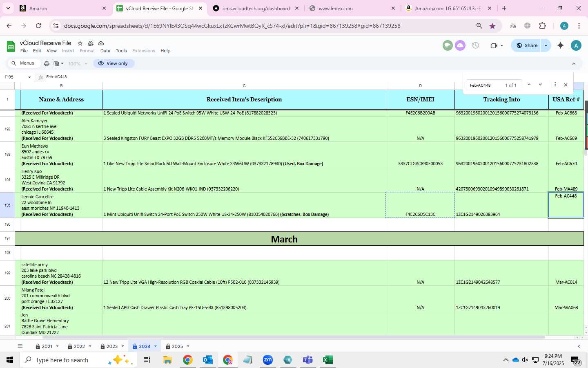Open the filter views icon in the toolbar
This screenshot has width=588, height=368.
tap(59, 63)
